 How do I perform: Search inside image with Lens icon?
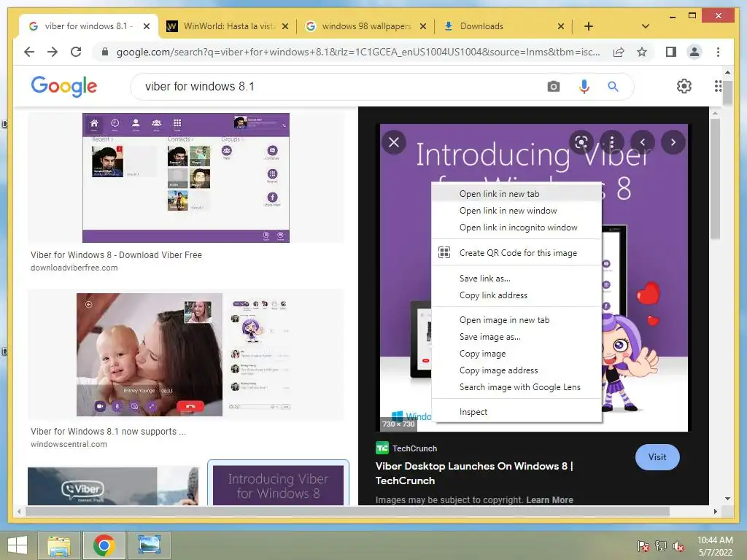(581, 142)
